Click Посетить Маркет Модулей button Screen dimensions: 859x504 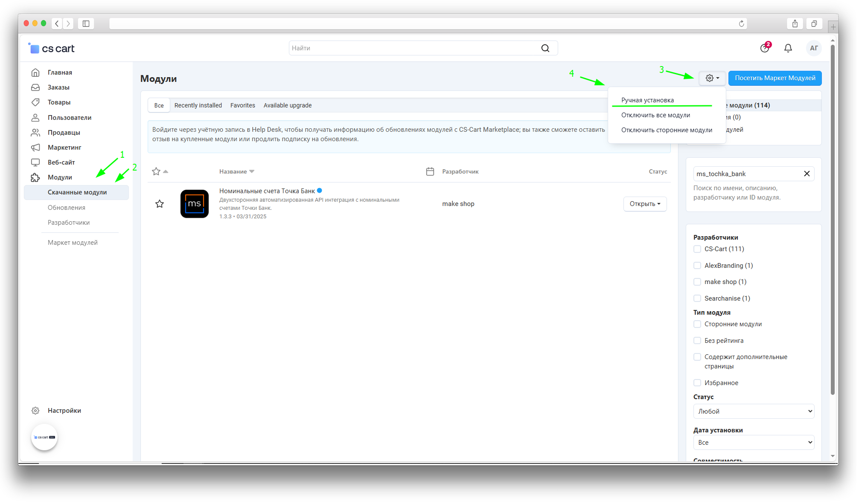[775, 78]
